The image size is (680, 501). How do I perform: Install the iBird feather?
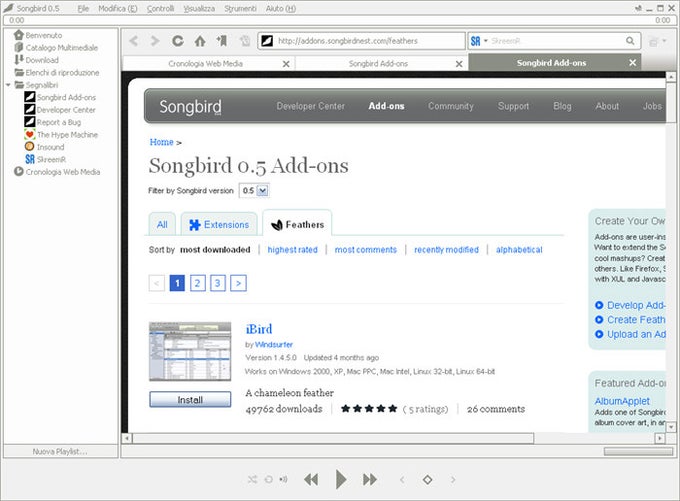point(190,399)
